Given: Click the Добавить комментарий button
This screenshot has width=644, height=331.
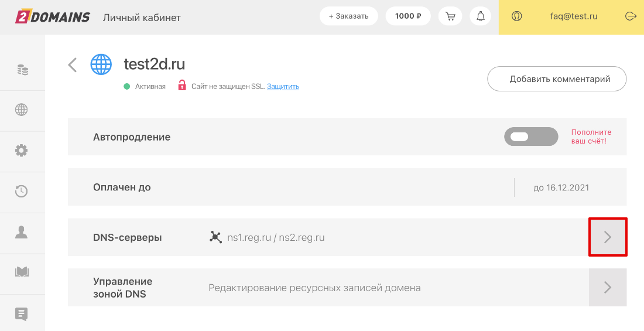Looking at the screenshot, I should tap(557, 79).
